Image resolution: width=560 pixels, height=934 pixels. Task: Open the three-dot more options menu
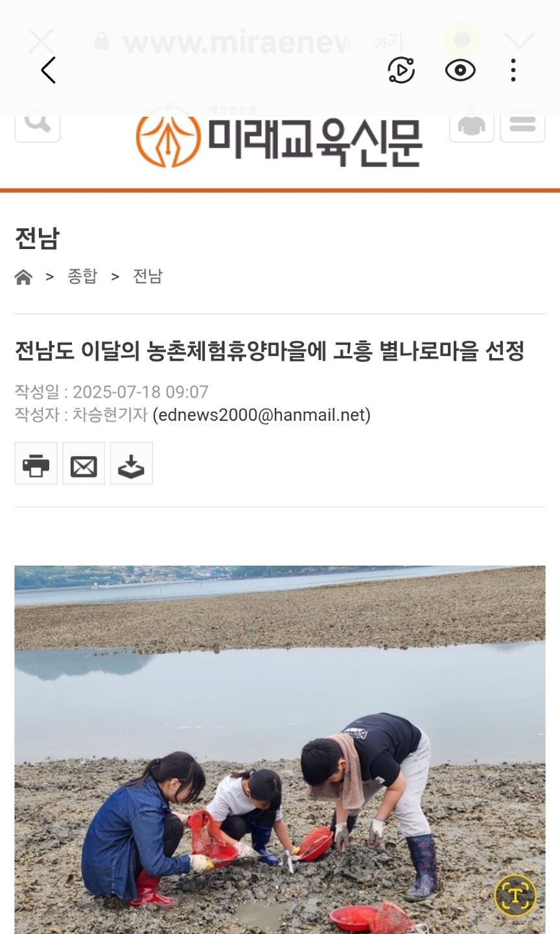pos(513,70)
